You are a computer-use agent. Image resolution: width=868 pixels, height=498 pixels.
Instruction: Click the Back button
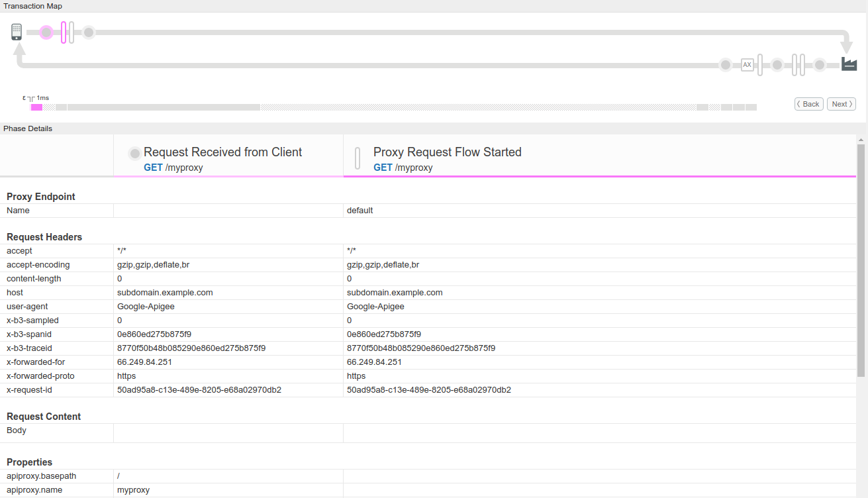808,103
